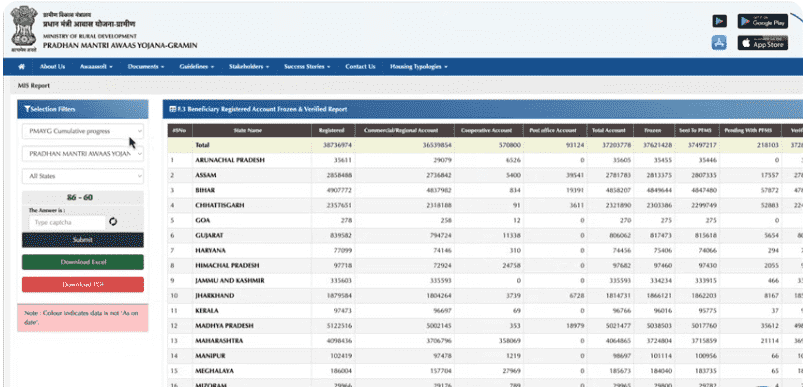This screenshot has height=387, width=804.
Task: Click the filter icon beside Selection Filters
Action: pos(27,109)
